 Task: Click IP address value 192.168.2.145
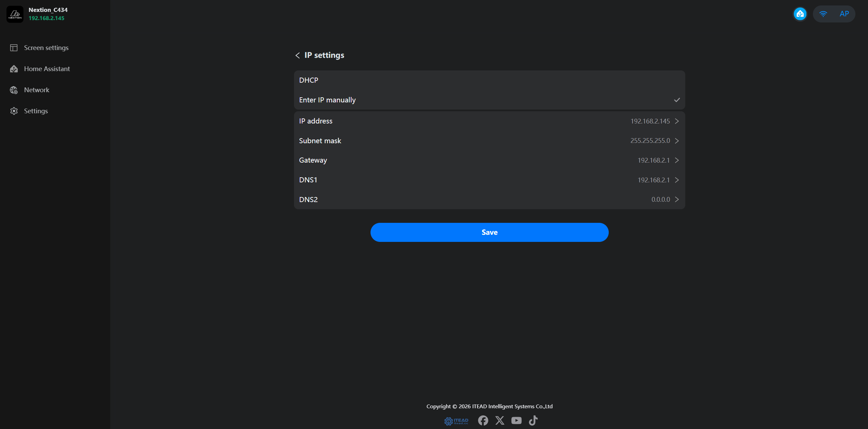pos(650,121)
